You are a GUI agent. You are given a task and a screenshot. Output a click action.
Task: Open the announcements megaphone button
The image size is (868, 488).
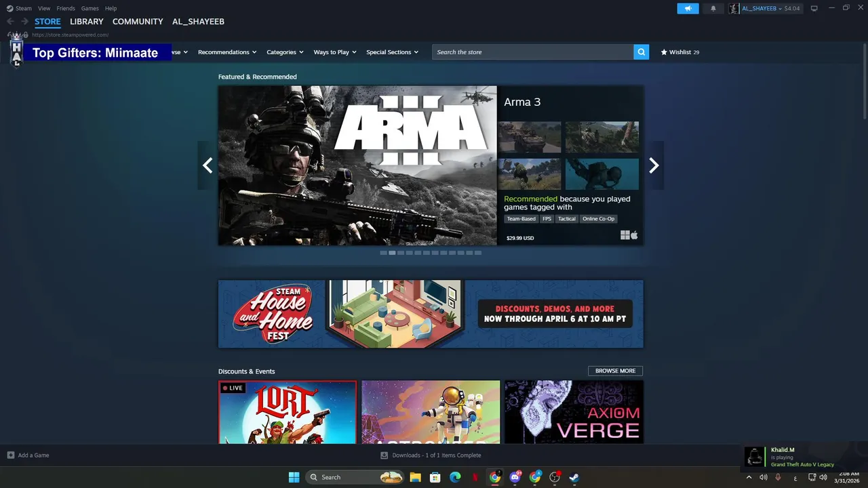[x=688, y=8]
